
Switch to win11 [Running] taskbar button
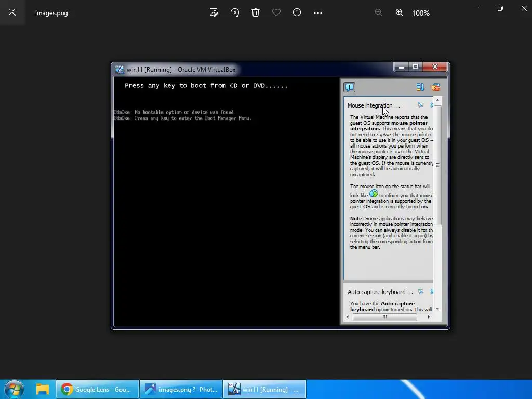coord(264,390)
